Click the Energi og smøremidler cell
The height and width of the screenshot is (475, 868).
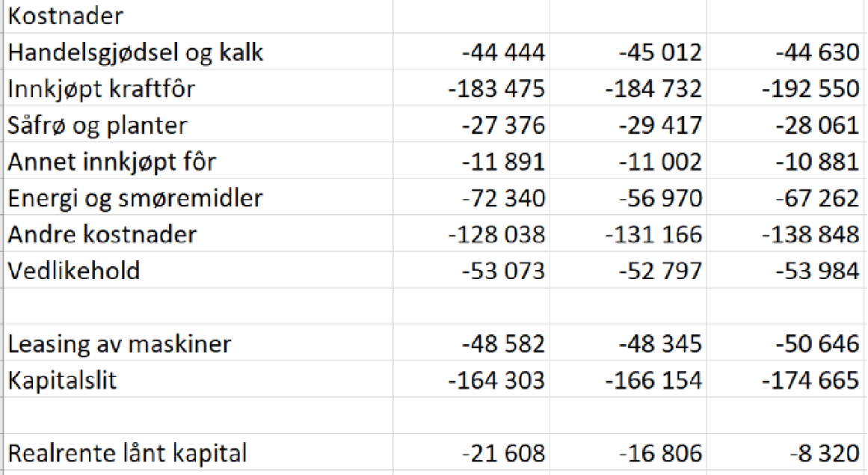[x=135, y=198]
